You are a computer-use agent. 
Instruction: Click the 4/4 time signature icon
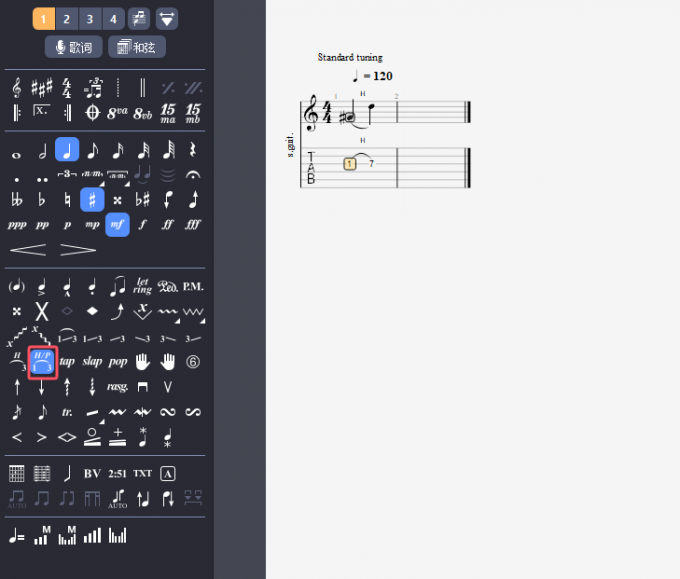[67, 88]
